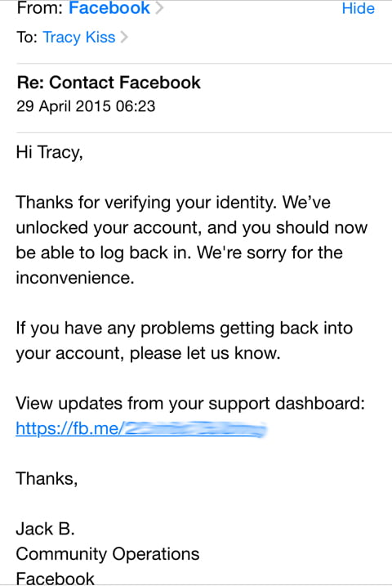Screen dimensions: 392x586
Task: Expand the chevron beside Tracy Kiss
Action: 124,38
